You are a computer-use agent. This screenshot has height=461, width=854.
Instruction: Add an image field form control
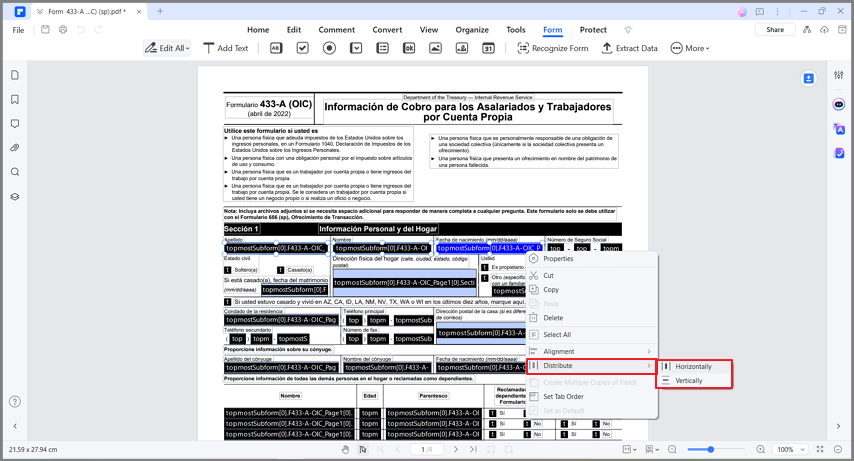pos(436,48)
